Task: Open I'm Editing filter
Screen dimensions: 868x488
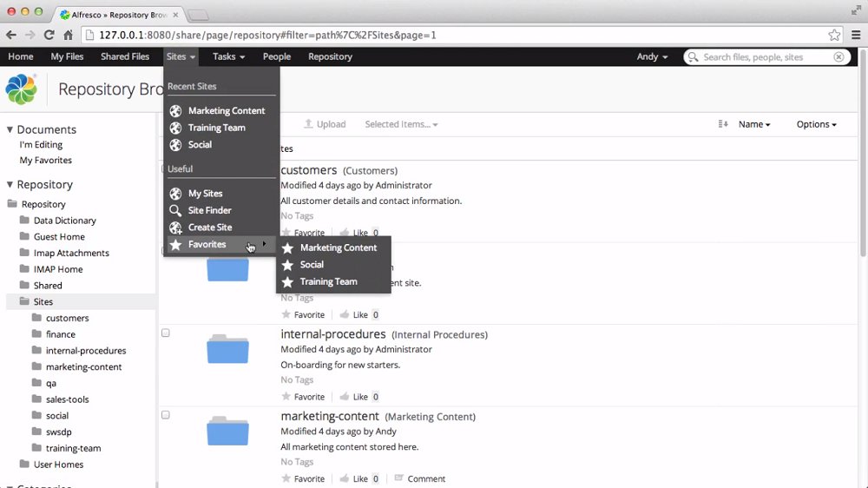Action: click(x=41, y=144)
